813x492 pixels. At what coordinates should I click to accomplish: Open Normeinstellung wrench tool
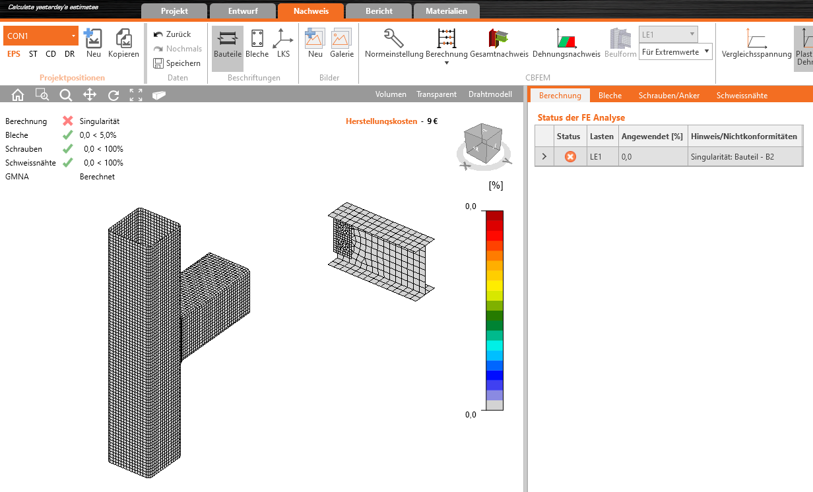click(x=393, y=39)
